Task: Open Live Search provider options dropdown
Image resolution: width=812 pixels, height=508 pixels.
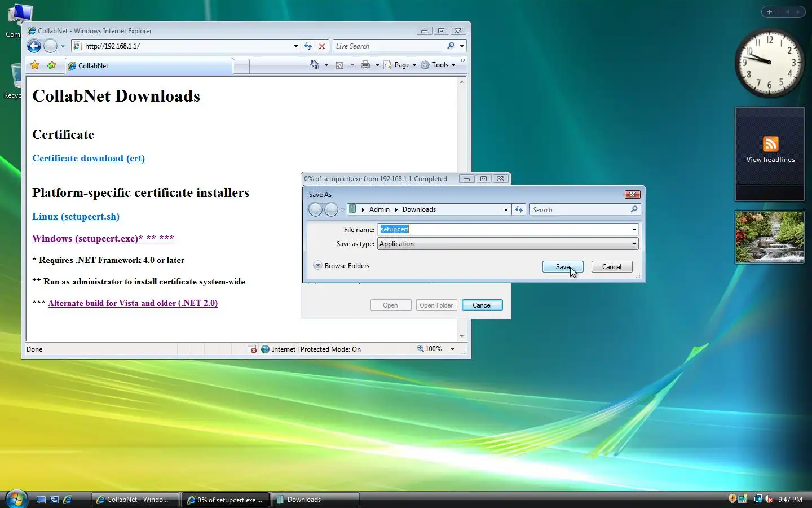Action: tap(462, 46)
